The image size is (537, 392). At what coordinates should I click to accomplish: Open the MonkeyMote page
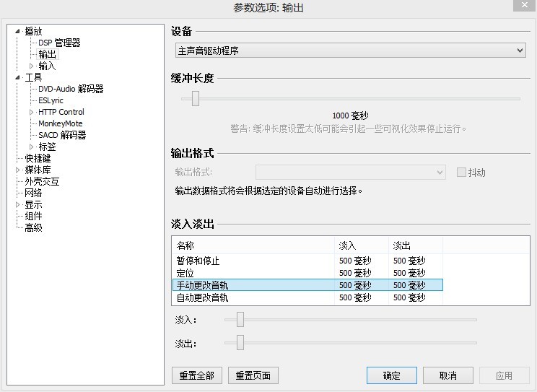[x=61, y=123]
